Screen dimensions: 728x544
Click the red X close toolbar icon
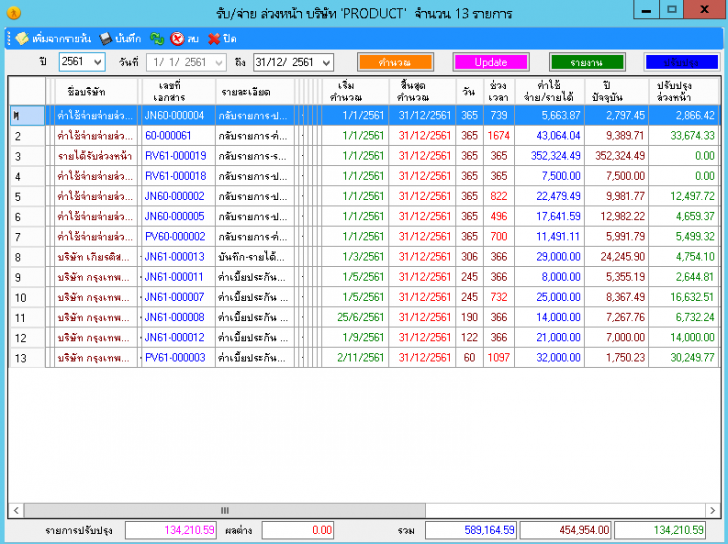(x=214, y=39)
